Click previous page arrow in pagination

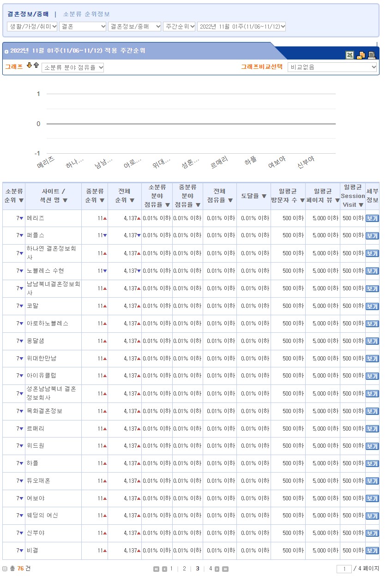(x=164, y=569)
